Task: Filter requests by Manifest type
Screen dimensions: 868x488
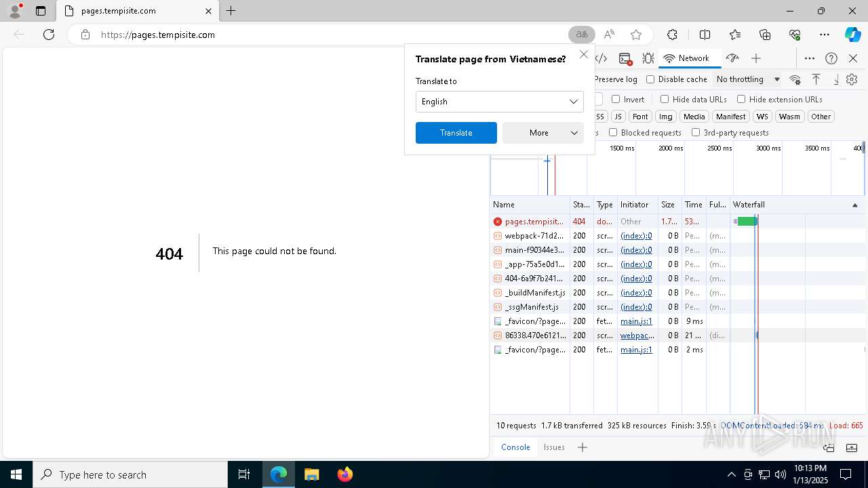Action: pyautogui.click(x=730, y=117)
